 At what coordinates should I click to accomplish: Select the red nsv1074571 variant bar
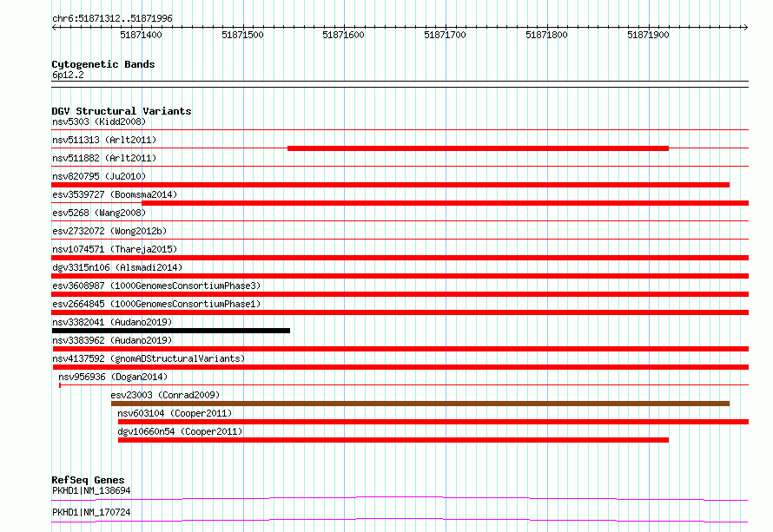pyautogui.click(x=400, y=258)
